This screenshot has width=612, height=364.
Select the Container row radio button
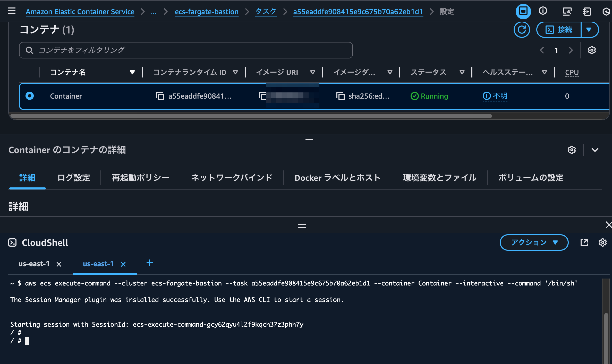tap(30, 96)
